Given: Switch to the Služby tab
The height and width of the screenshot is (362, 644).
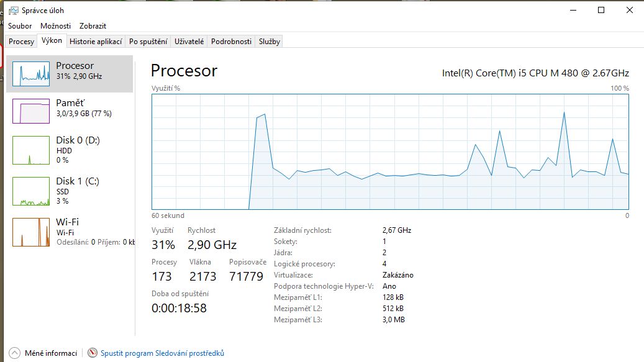Looking at the screenshot, I should point(270,42).
